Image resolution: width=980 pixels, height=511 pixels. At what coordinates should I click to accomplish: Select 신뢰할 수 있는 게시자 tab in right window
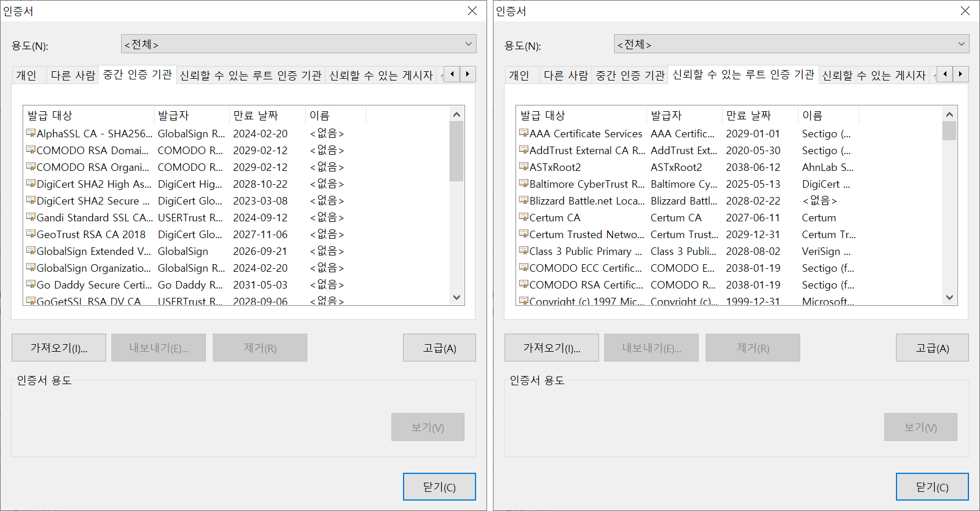click(x=874, y=75)
